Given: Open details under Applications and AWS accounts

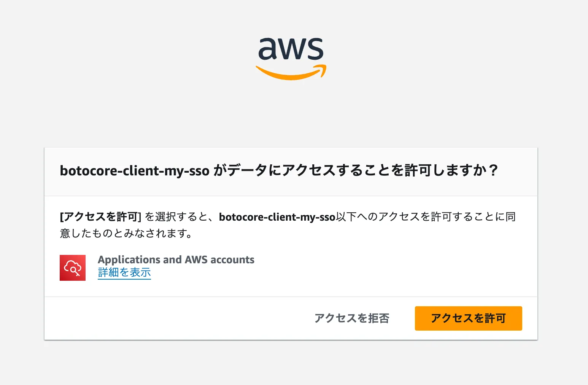Looking at the screenshot, I should pos(124,272).
